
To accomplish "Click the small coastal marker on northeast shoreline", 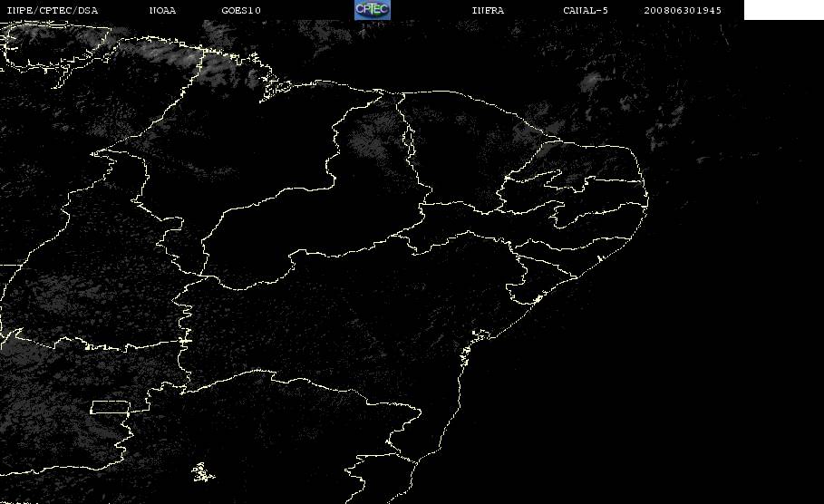I will point(601,258).
